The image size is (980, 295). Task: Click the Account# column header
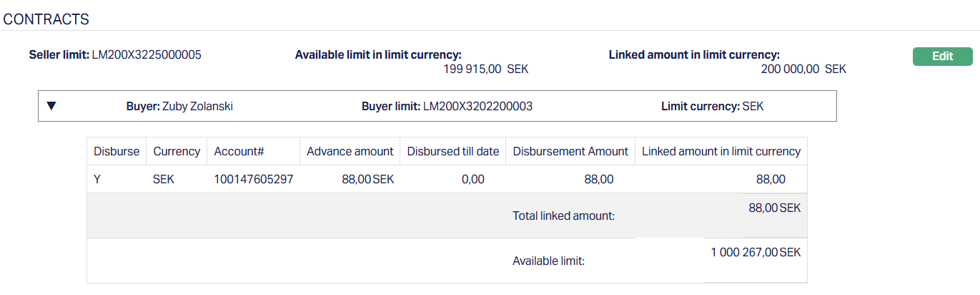coord(239,152)
